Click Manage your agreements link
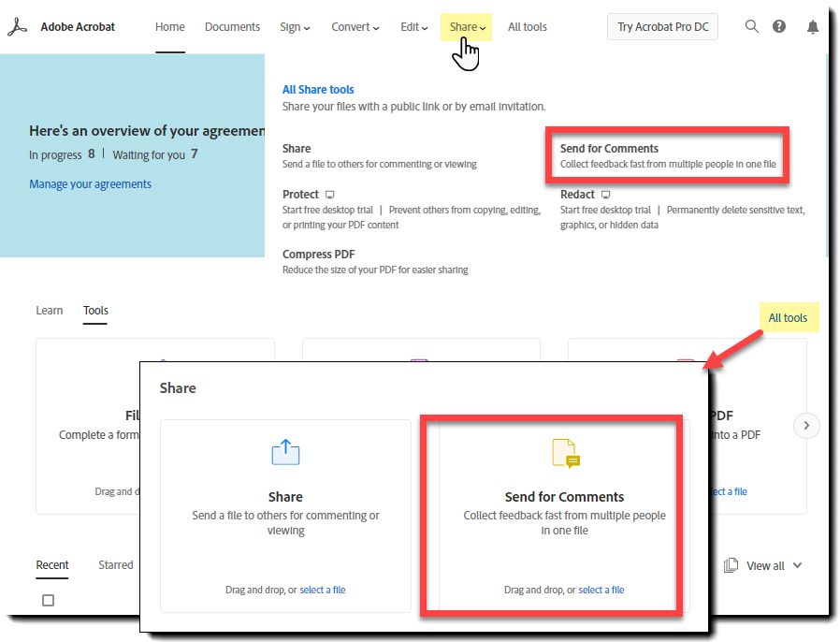Screen dimensions: 840x642 (x=90, y=183)
